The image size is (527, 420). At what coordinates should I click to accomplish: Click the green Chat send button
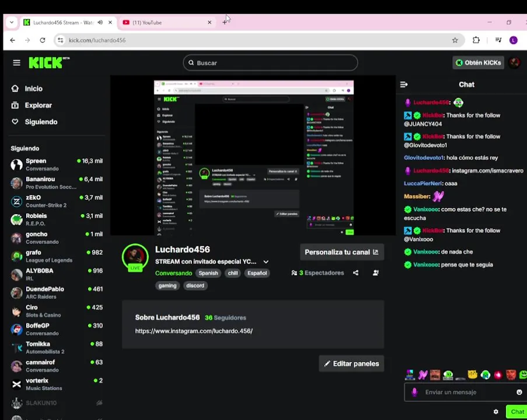tap(517, 412)
